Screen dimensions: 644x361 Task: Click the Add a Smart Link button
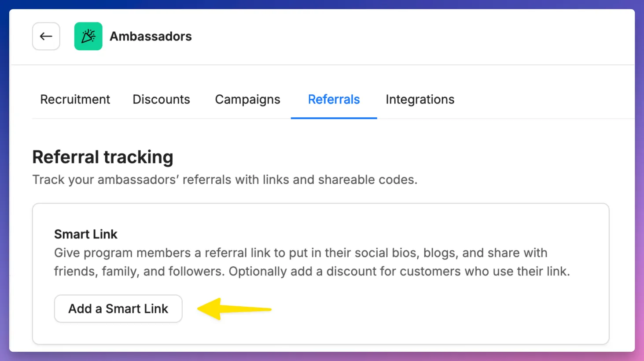118,309
